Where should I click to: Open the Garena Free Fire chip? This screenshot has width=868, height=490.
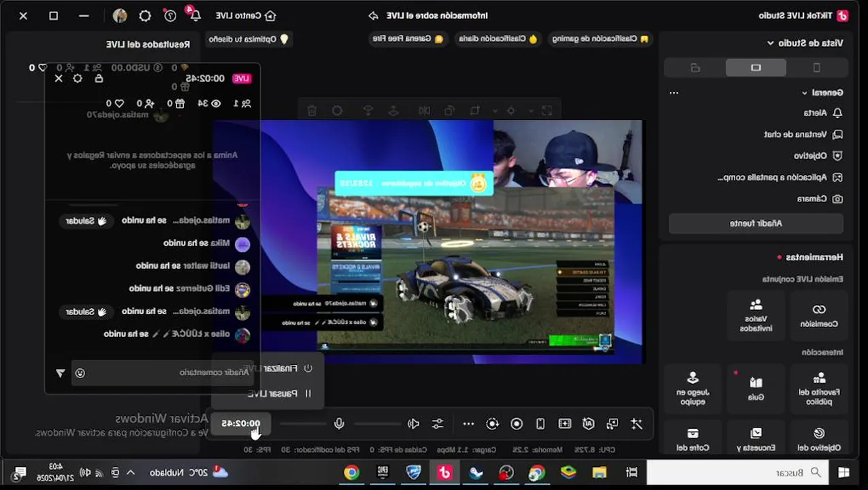point(408,39)
